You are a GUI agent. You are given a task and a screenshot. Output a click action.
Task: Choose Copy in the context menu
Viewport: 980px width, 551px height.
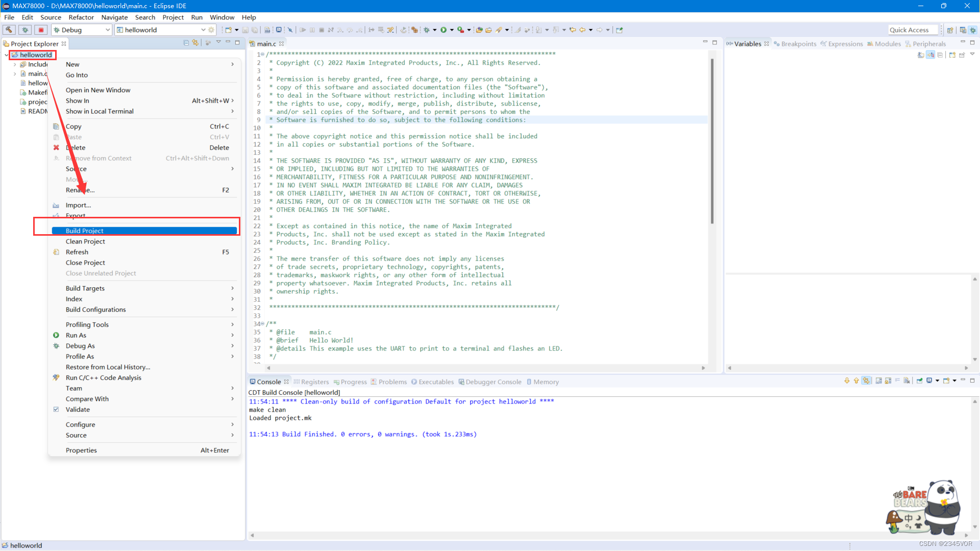tap(145, 127)
